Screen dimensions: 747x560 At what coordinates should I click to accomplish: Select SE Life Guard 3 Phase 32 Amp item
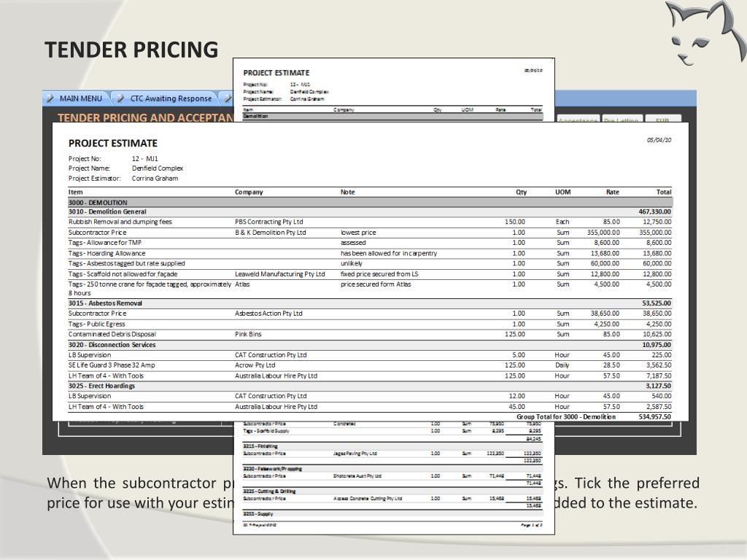112,365
